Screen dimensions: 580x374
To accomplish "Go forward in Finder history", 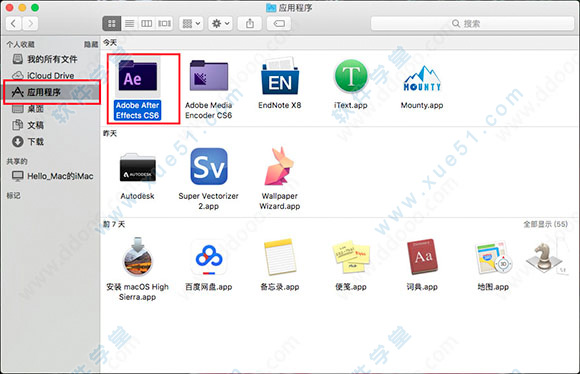I will tap(30, 24).
